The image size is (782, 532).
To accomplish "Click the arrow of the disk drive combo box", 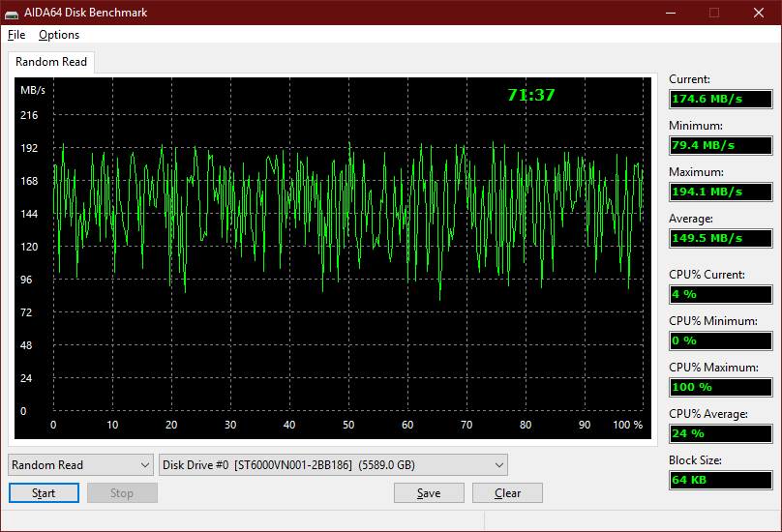I will click(498, 464).
